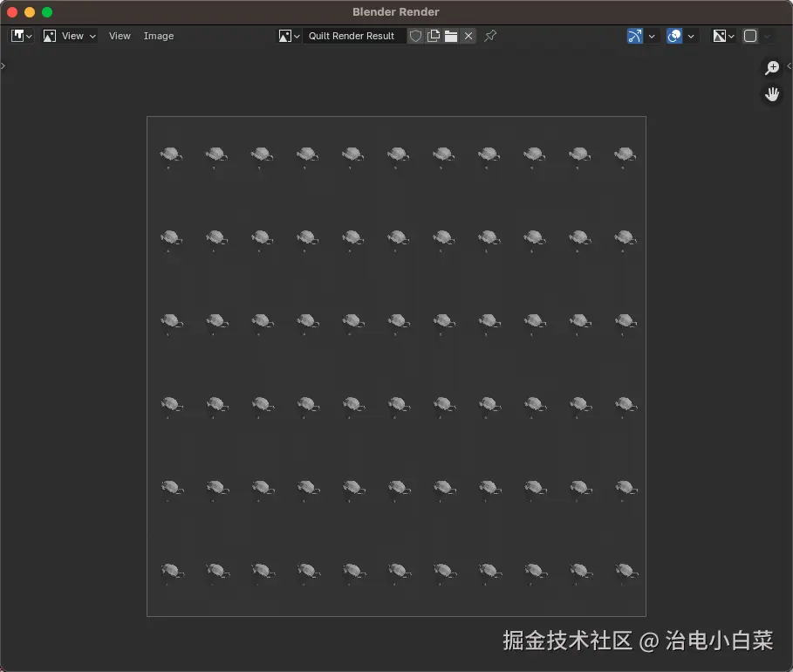Expand the left toolbar region arrow
Image resolution: width=793 pixels, height=672 pixels.
pos(3,65)
